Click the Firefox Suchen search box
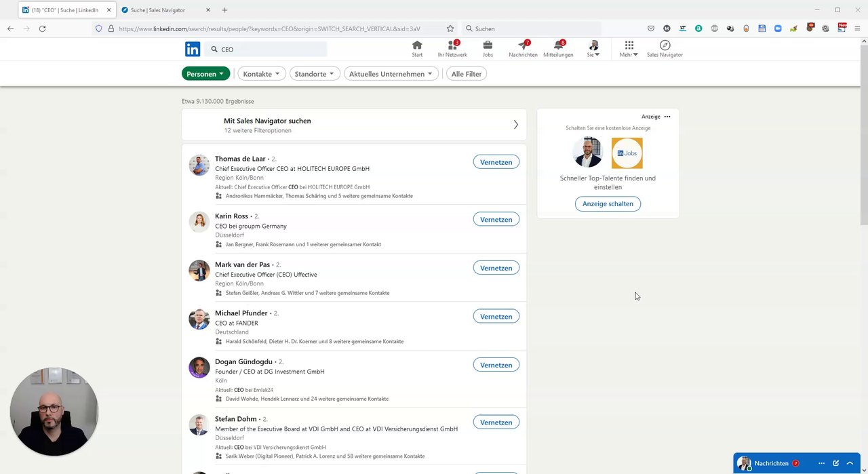Screen dimensions: 868x474 [x=531, y=28]
